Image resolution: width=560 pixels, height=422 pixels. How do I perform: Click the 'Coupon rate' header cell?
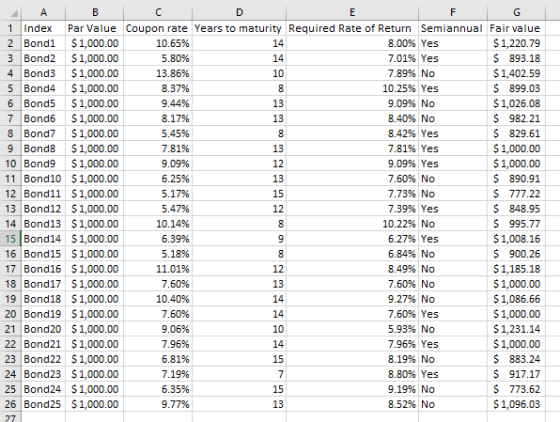click(158, 28)
